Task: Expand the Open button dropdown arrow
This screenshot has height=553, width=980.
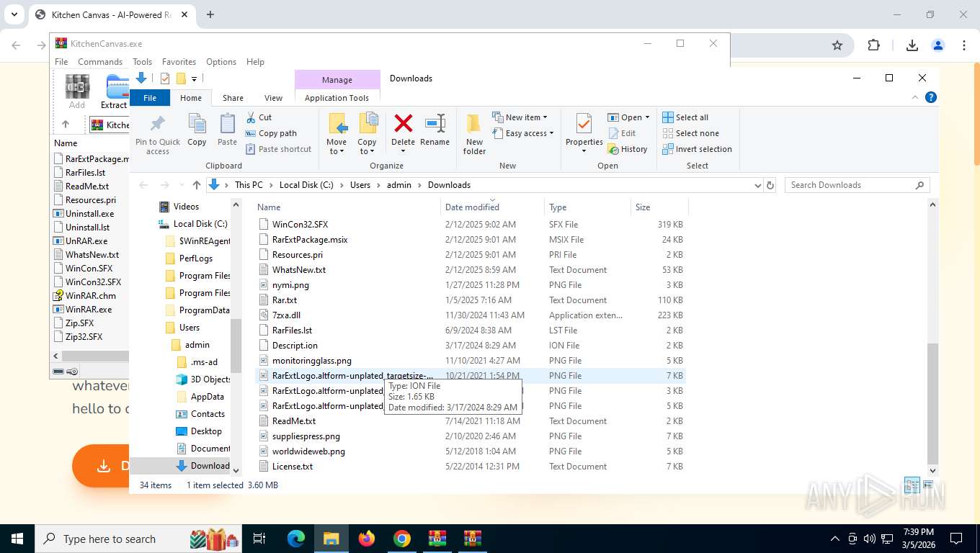Action: 647,117
